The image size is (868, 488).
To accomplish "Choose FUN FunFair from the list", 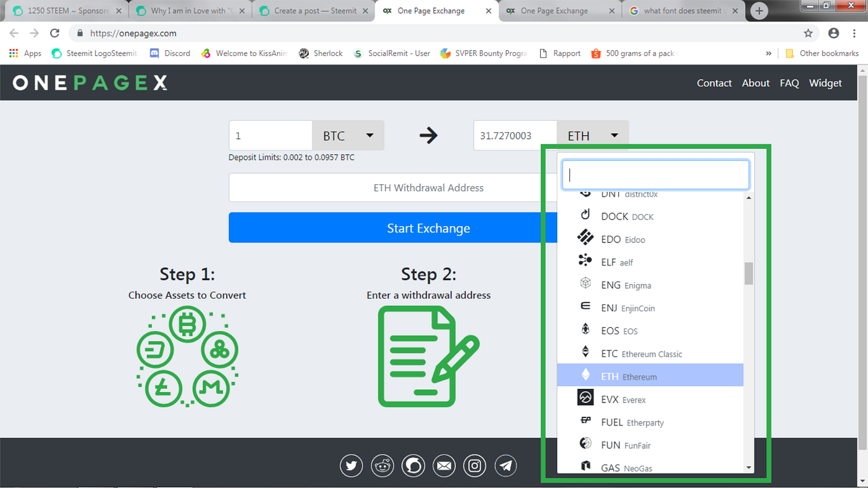I will 650,445.
